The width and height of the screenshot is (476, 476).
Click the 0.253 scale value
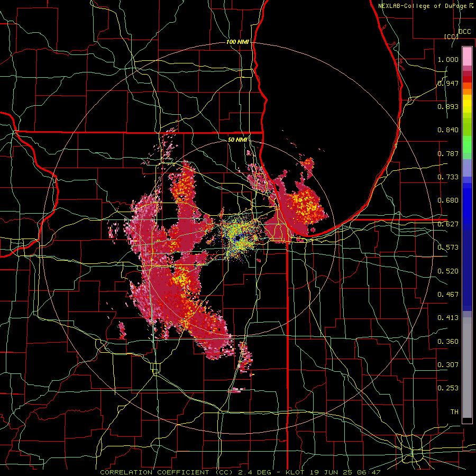tap(448, 388)
